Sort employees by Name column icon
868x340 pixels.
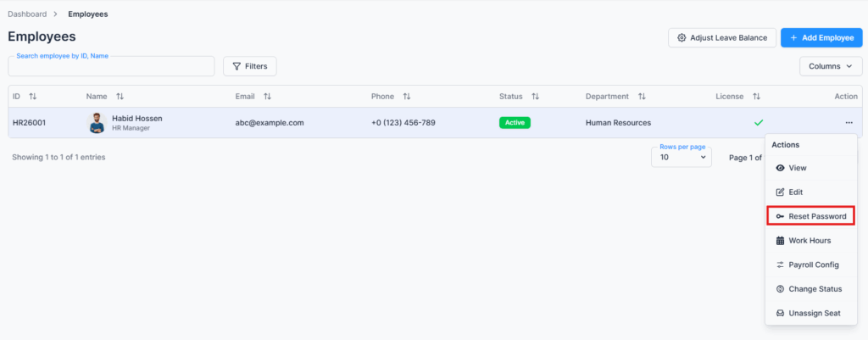[x=120, y=97]
